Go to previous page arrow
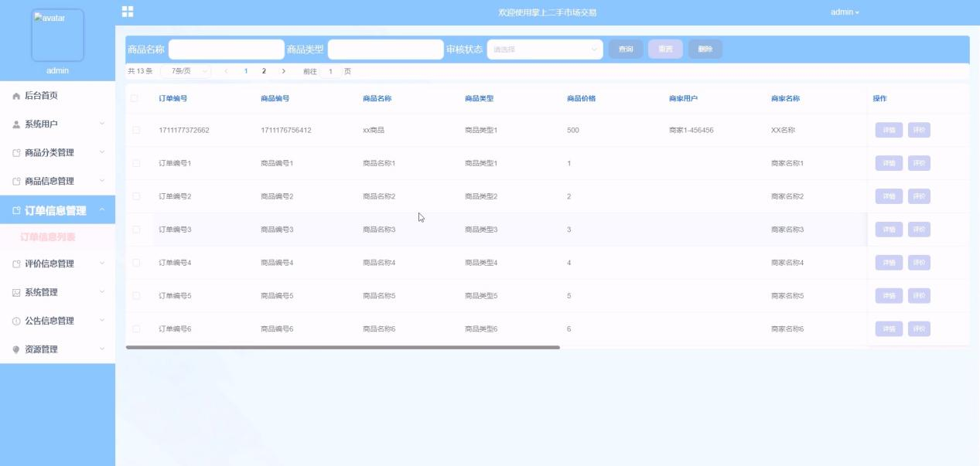Screen dimensions: 980x466 (226, 71)
